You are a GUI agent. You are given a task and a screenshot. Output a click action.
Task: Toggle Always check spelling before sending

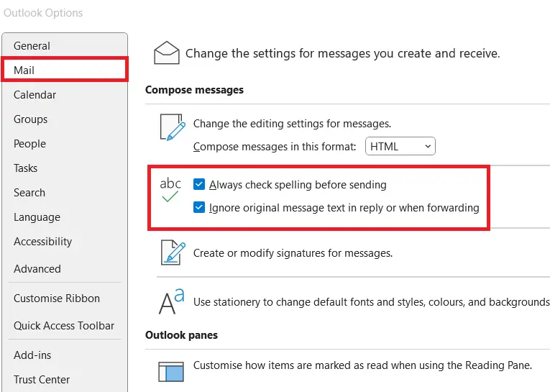[x=199, y=184]
